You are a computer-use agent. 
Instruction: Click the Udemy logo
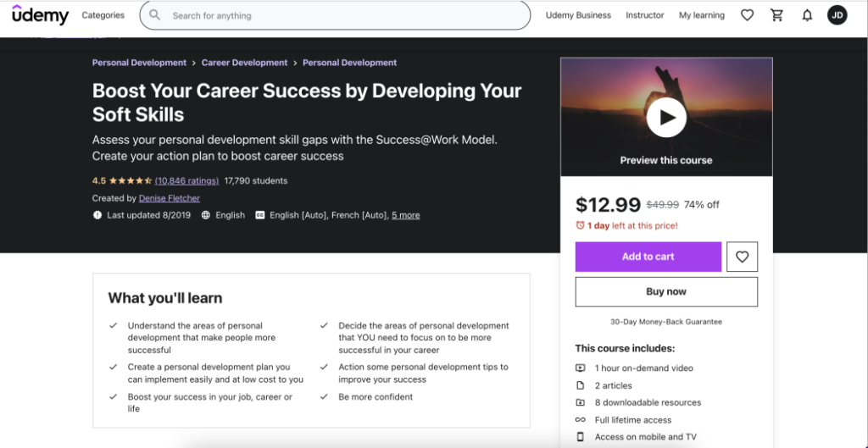pos(40,14)
